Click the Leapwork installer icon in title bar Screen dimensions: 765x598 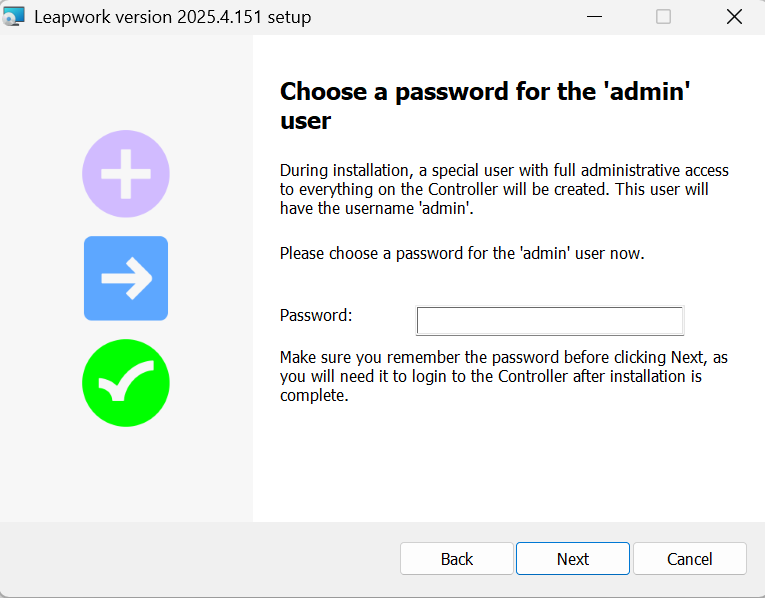(x=15, y=17)
